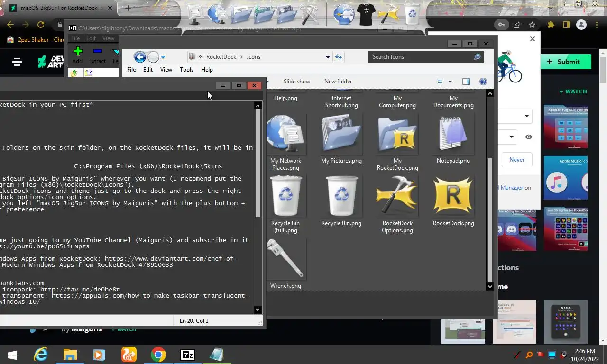Reload the Chrome page
Screen dimensions: 607x364
[41, 25]
